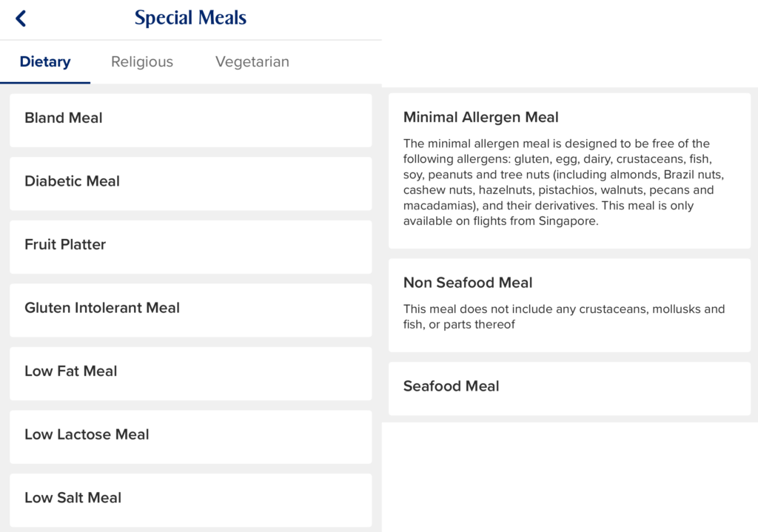Select the Dietary tab
This screenshot has height=532, width=758.
(45, 62)
